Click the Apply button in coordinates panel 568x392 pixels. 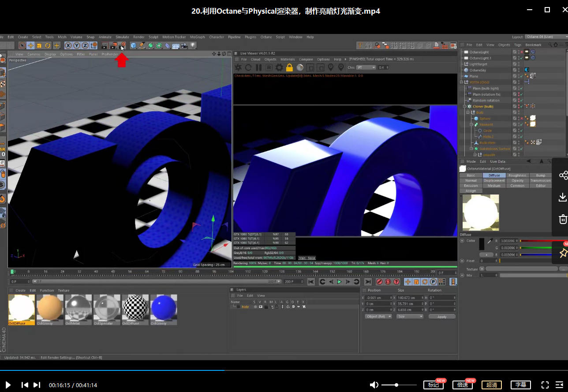(441, 317)
